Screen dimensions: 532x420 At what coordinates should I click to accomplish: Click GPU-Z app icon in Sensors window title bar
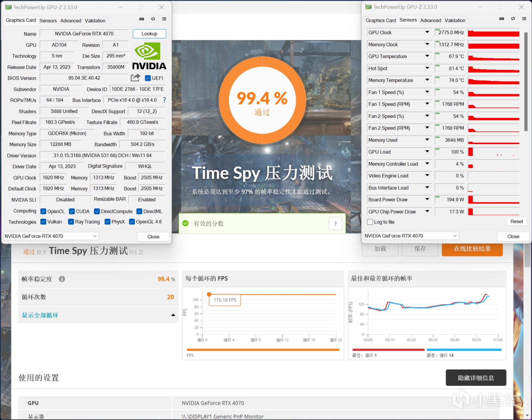point(368,7)
